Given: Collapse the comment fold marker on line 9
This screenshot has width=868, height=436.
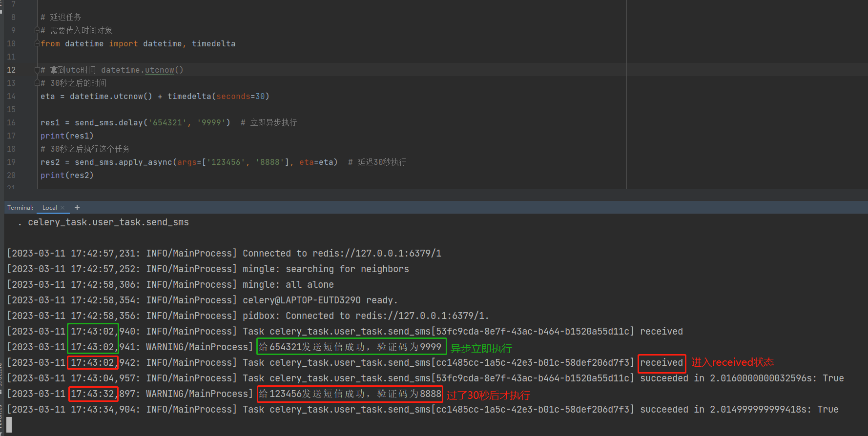Looking at the screenshot, I should point(37,30).
